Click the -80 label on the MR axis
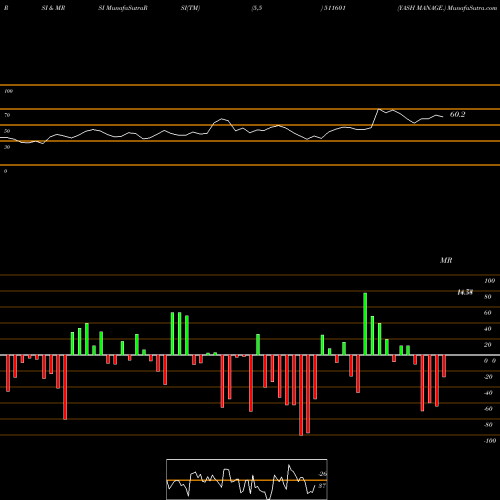This screenshot has height=500, width=500. click(488, 425)
